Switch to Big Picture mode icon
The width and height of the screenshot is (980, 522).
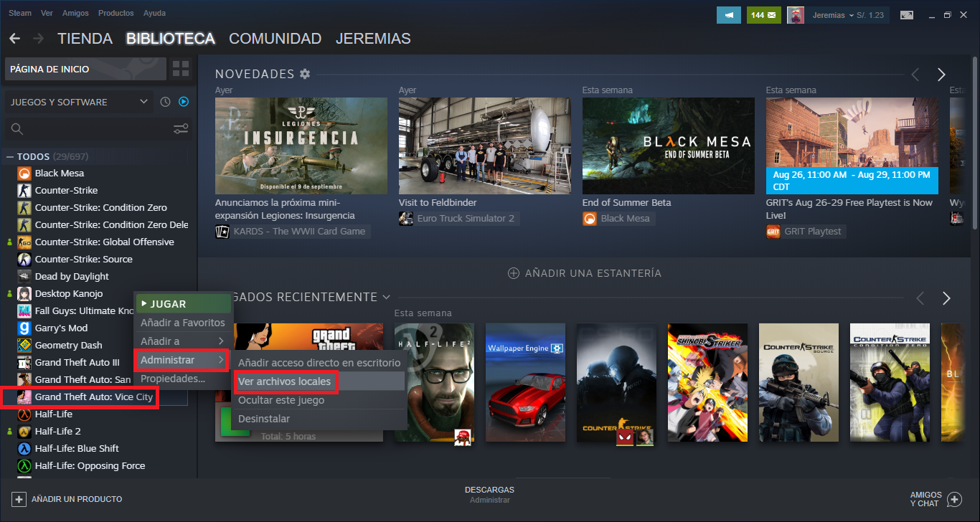coord(907,15)
